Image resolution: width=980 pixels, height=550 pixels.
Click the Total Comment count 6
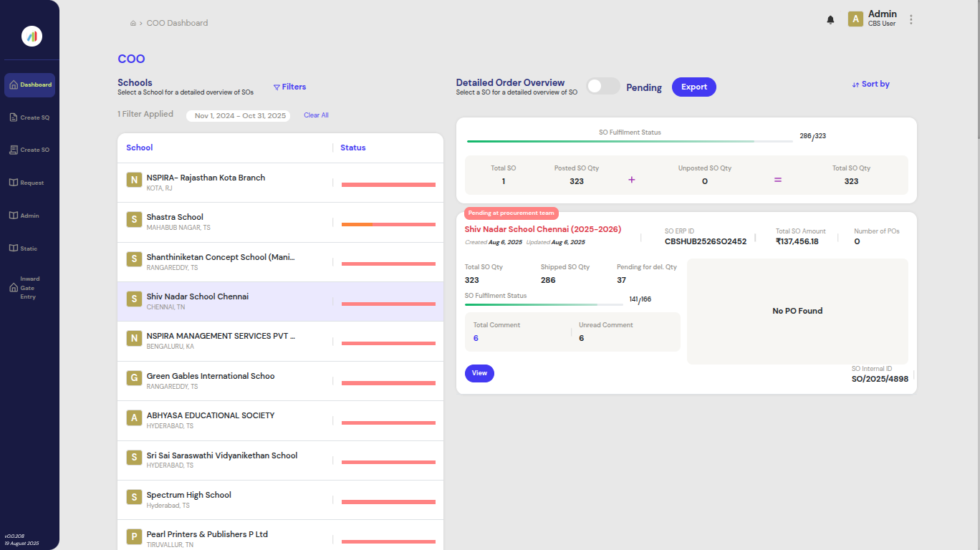click(476, 338)
